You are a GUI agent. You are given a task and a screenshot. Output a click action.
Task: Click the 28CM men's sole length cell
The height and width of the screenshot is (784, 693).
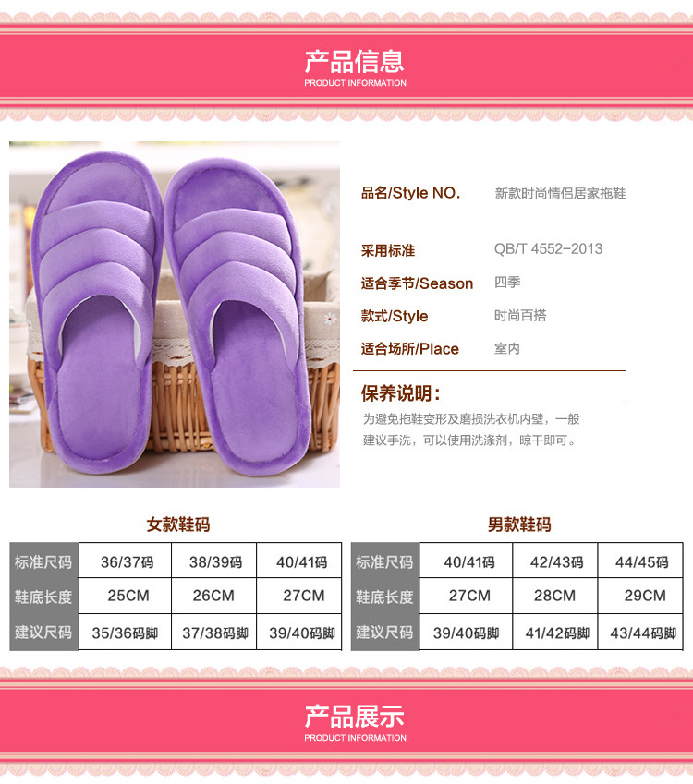(555, 596)
